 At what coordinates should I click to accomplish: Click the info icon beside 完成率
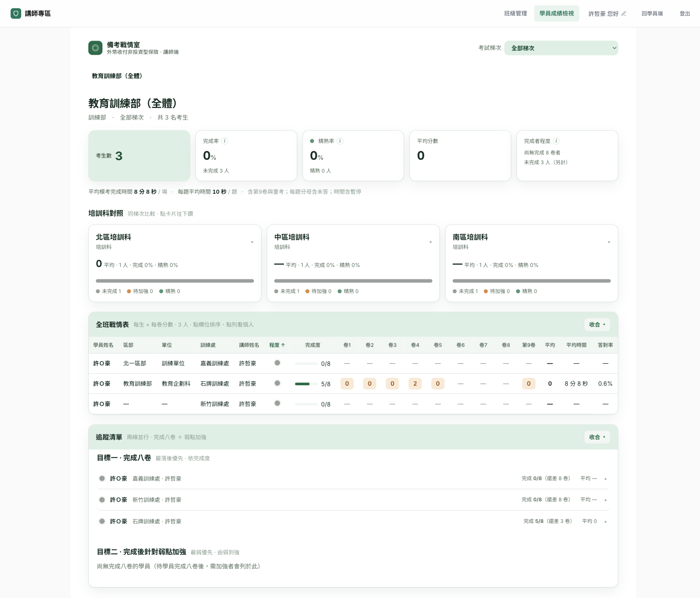(225, 141)
